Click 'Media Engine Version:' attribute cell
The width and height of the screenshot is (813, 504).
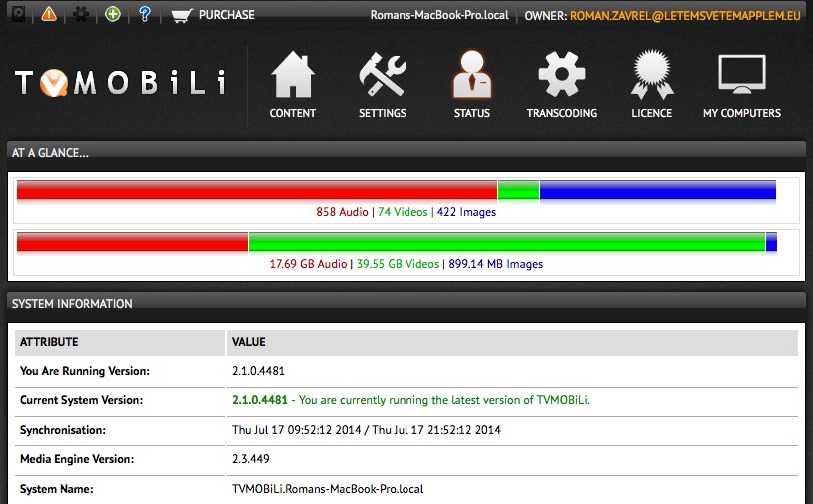point(120,459)
